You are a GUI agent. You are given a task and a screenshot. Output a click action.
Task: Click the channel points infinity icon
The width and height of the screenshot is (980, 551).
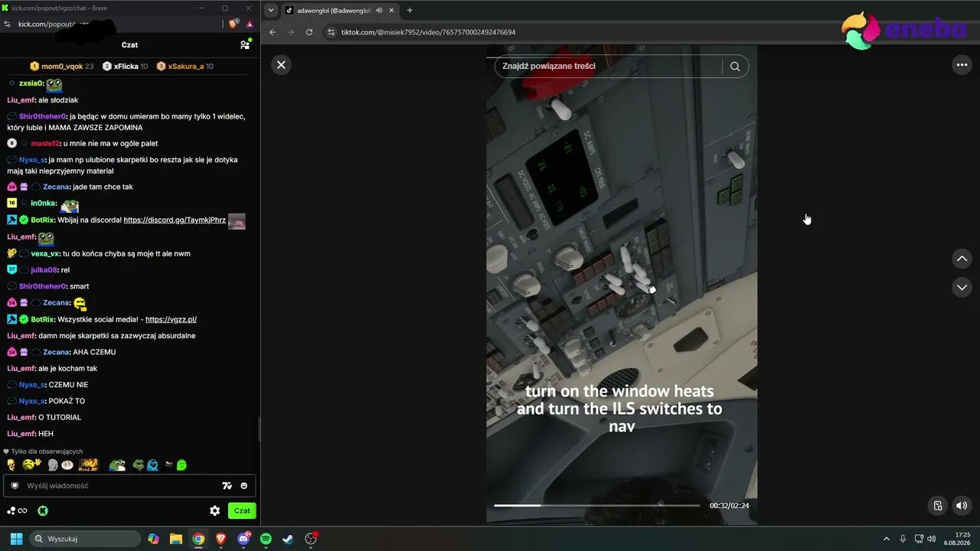(17, 510)
